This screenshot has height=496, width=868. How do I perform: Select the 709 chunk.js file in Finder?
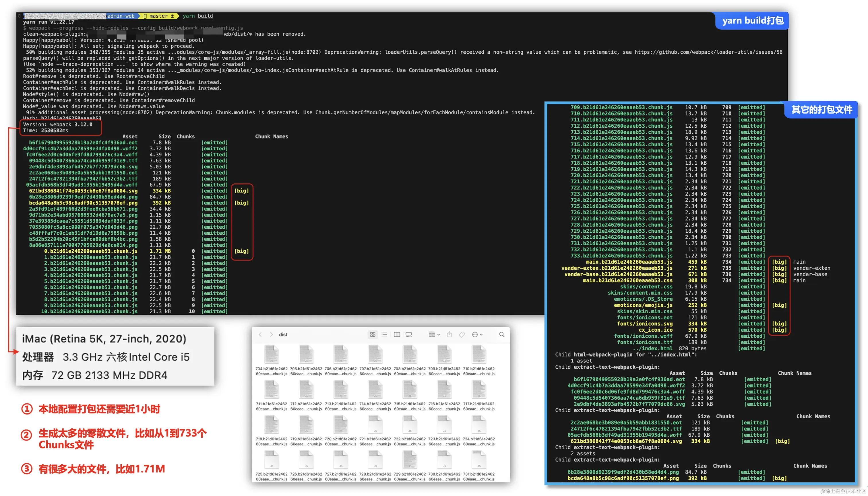[x=444, y=354]
